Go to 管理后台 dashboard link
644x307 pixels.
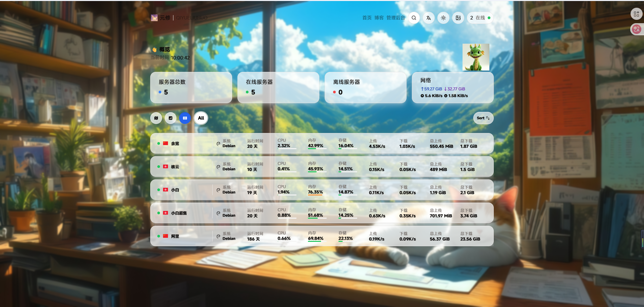click(395, 18)
